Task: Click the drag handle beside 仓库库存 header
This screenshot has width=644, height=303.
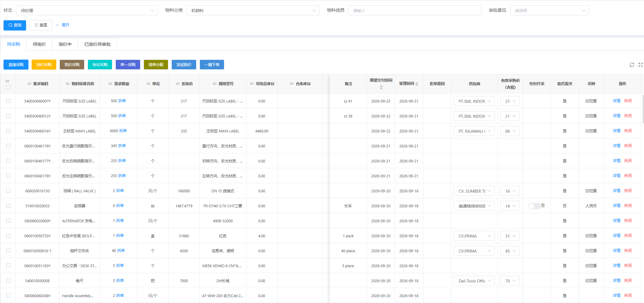Action: (x=292, y=84)
